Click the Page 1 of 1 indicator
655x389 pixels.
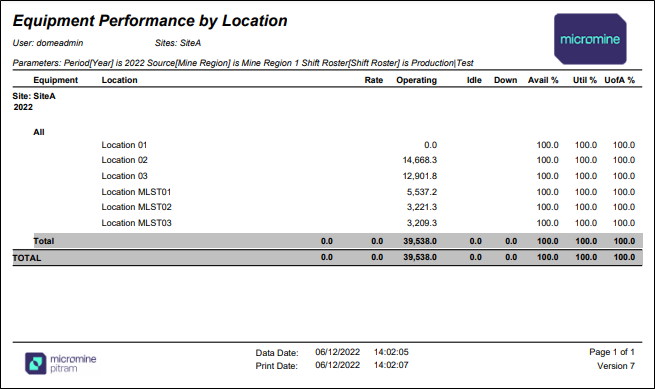612,352
